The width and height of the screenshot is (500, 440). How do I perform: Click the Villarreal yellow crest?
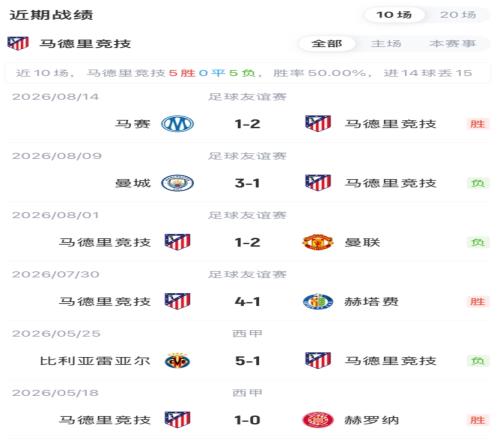(177, 361)
